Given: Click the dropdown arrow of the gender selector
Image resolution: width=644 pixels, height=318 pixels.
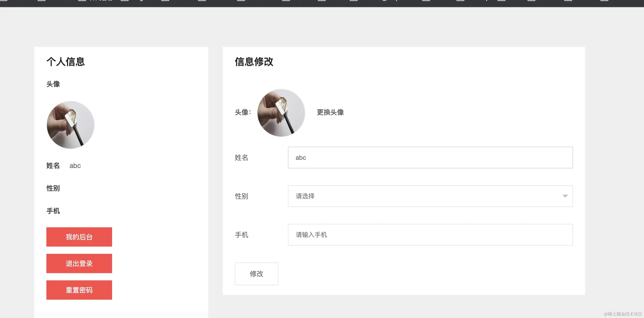Looking at the screenshot, I should tap(565, 196).
